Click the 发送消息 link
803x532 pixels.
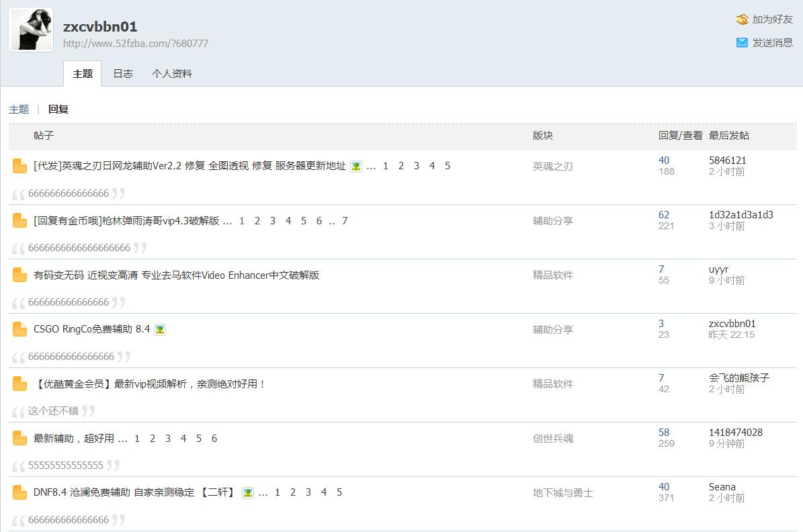pyautogui.click(x=772, y=42)
